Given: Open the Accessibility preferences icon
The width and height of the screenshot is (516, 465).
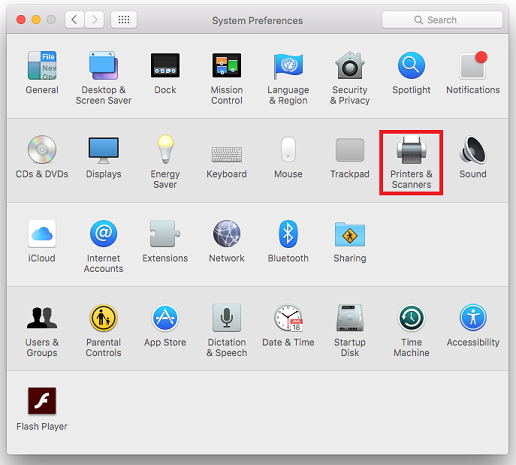Looking at the screenshot, I should (x=473, y=318).
